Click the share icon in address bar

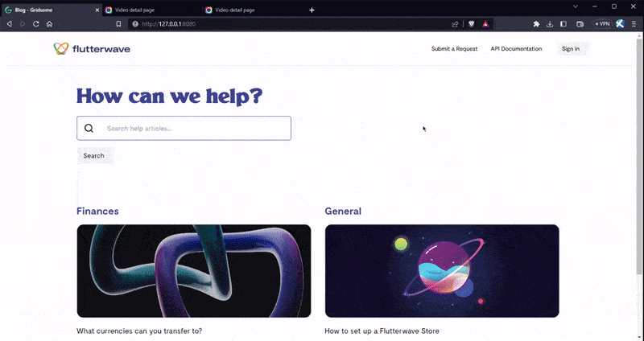click(x=455, y=24)
